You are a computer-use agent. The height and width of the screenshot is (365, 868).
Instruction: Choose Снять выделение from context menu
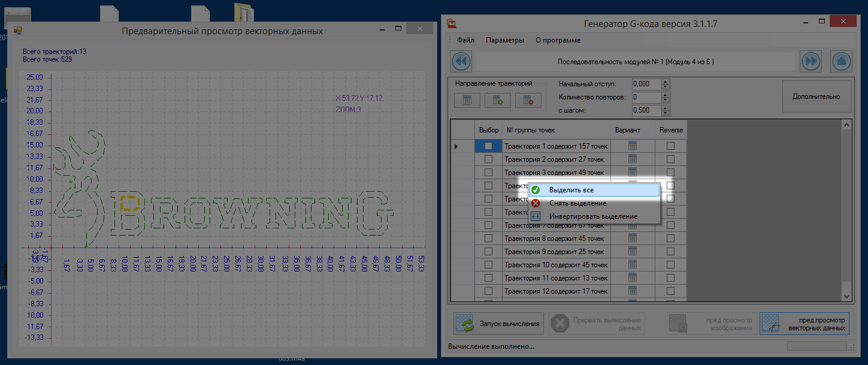click(594, 203)
